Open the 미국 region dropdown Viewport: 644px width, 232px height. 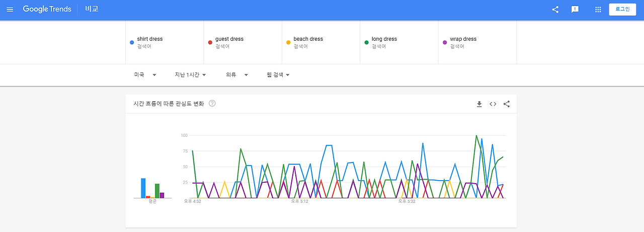(x=145, y=75)
